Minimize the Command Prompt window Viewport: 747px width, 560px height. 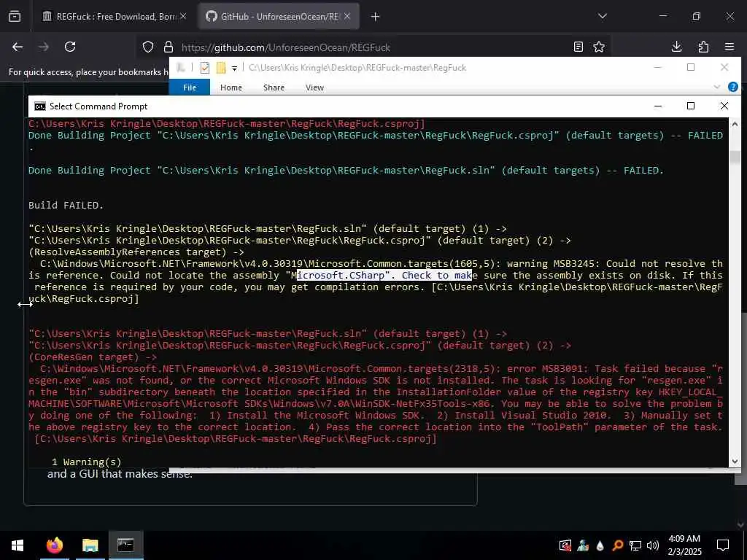pos(658,106)
